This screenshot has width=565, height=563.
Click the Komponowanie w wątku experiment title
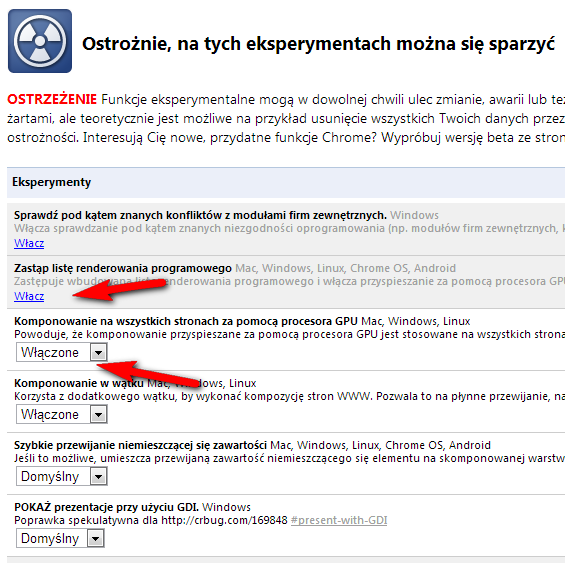(79, 383)
